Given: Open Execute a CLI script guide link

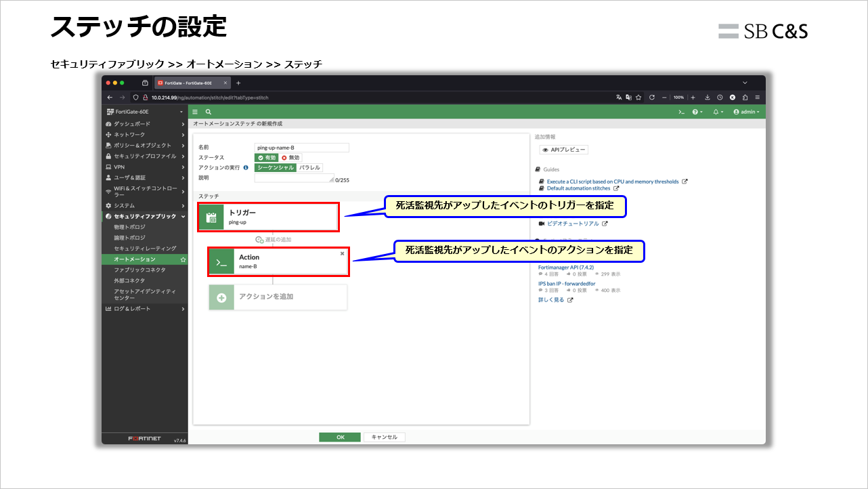Looking at the screenshot, I should coord(613,182).
